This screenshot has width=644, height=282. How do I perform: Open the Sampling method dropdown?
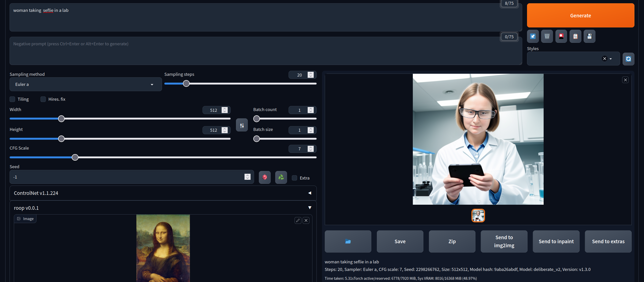click(86, 84)
